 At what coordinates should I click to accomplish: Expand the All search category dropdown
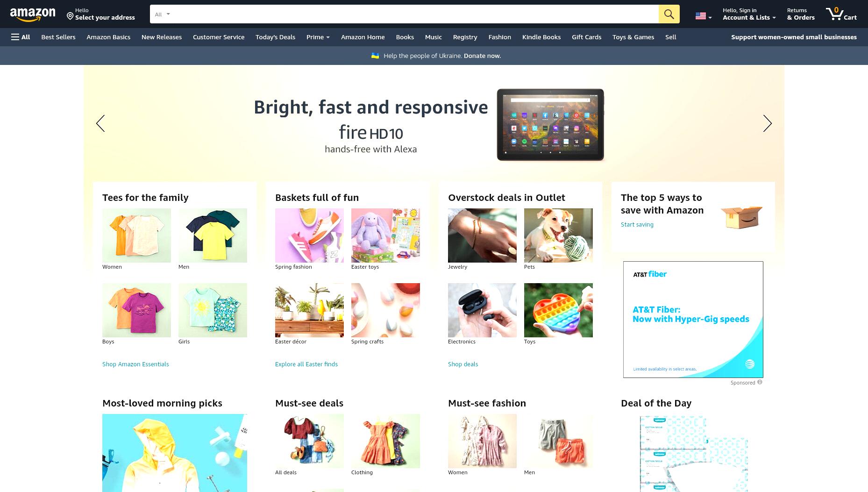coord(163,14)
